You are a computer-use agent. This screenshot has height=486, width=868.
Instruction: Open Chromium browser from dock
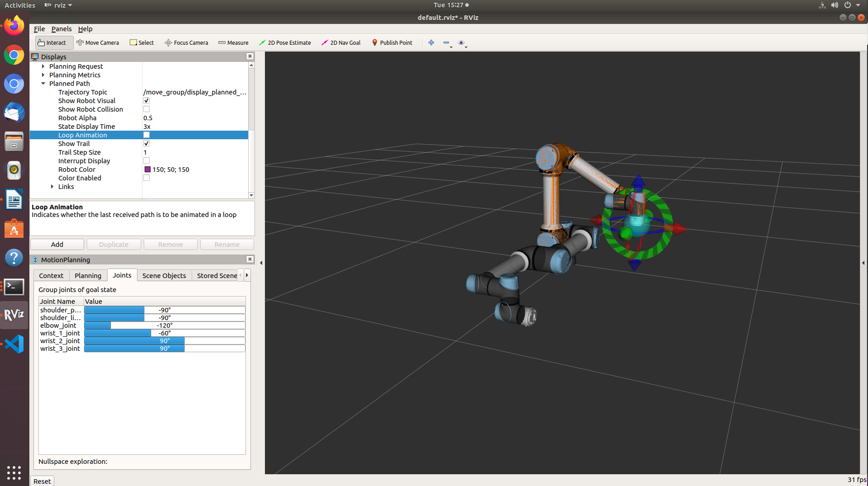click(14, 84)
